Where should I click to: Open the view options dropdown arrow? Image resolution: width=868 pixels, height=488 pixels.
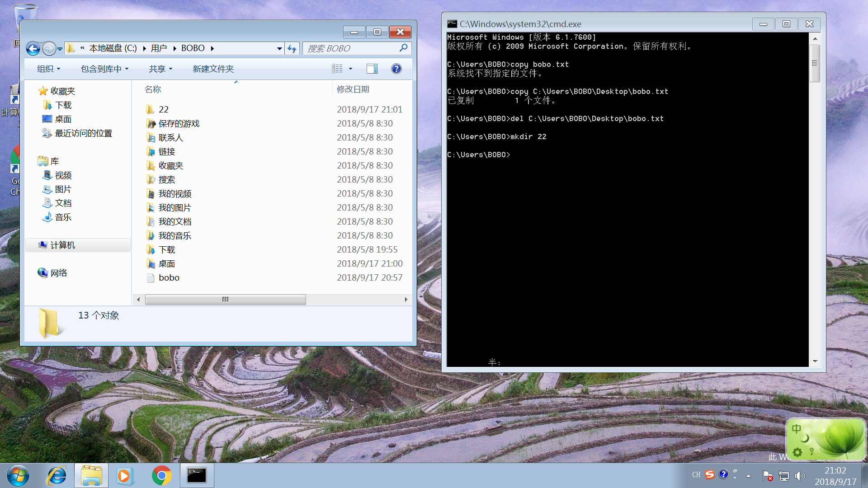click(350, 69)
